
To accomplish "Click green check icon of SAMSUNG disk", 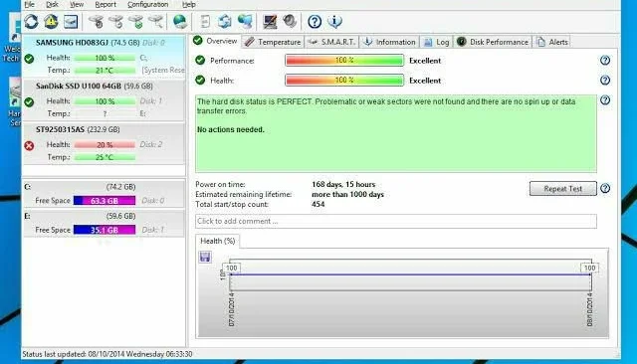I will 29,59.
